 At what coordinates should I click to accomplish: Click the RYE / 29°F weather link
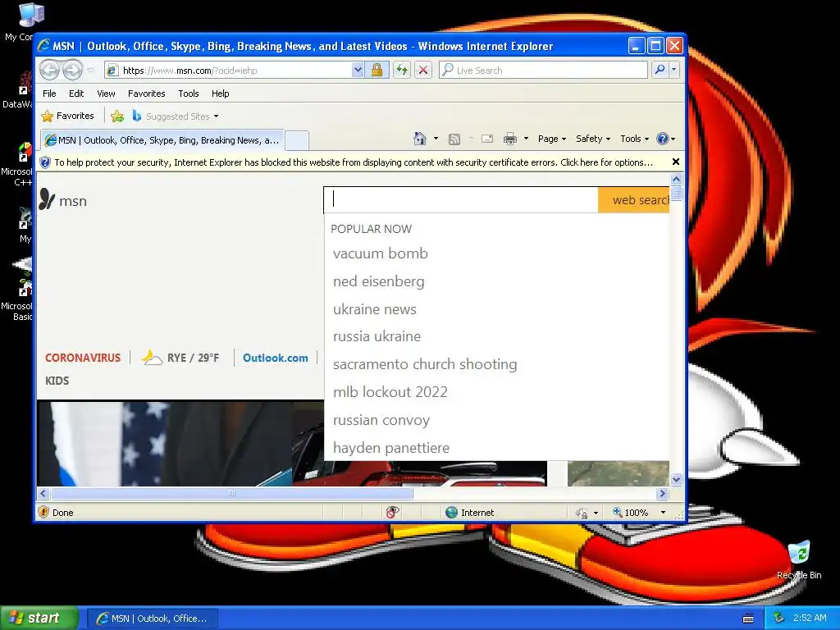pos(180,358)
